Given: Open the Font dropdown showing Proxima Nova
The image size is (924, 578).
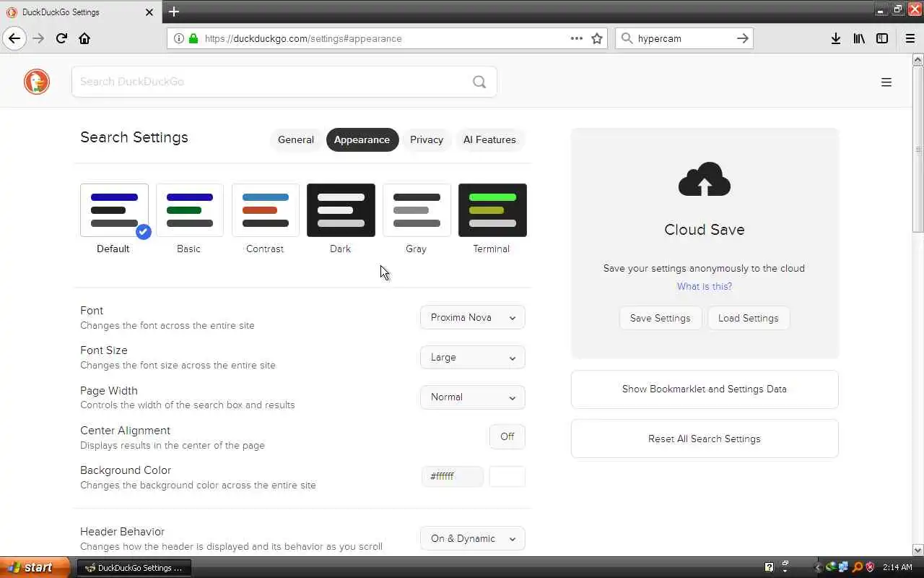Looking at the screenshot, I should pos(473,317).
